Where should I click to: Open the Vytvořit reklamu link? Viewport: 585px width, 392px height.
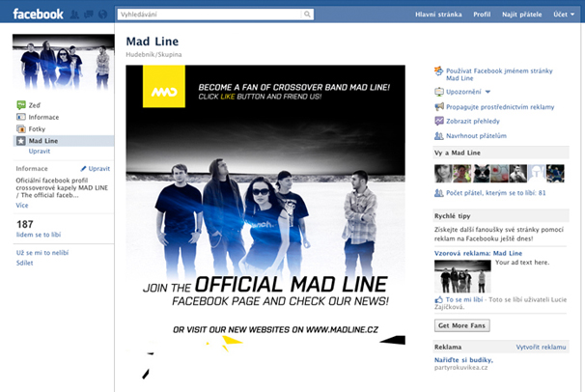(541, 347)
